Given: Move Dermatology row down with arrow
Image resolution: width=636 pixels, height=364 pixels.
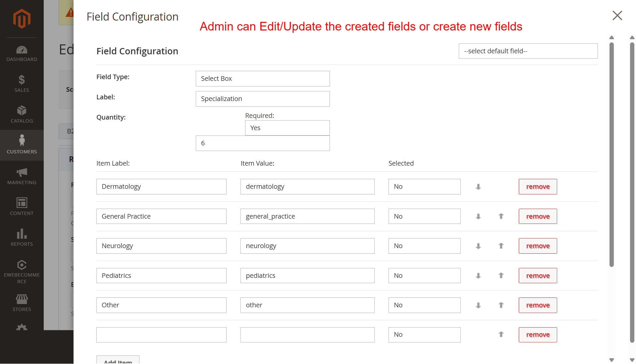Looking at the screenshot, I should pyautogui.click(x=478, y=187).
